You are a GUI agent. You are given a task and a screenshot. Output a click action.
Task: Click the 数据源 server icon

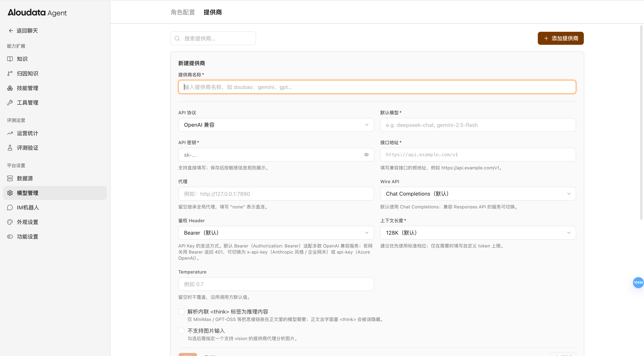point(10,178)
